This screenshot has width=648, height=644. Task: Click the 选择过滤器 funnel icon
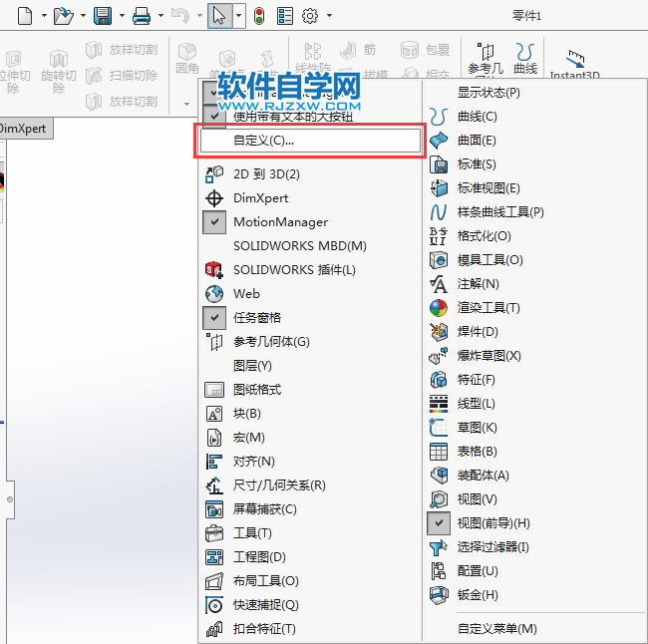(x=439, y=547)
